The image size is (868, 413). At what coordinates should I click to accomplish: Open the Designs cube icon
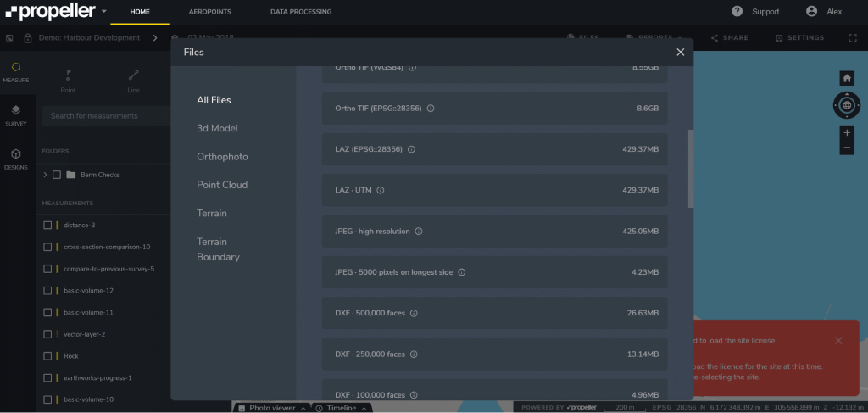(16, 154)
